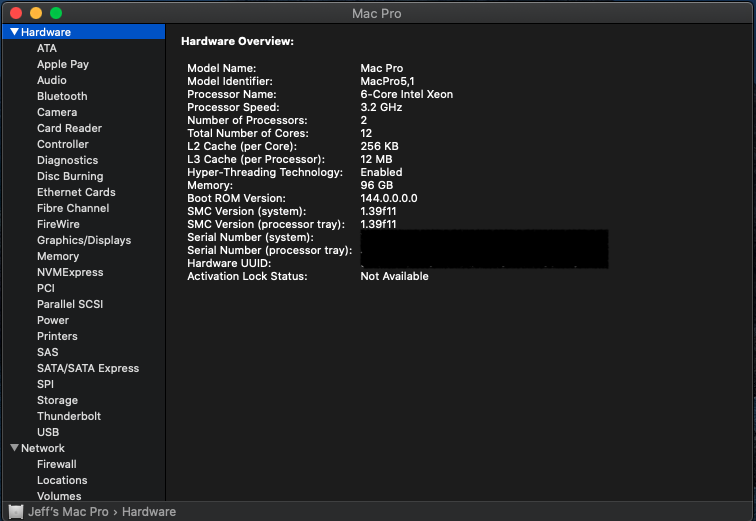Collapse the Hardware section triangle
Screen dimensions: 756x521
(x=14, y=32)
